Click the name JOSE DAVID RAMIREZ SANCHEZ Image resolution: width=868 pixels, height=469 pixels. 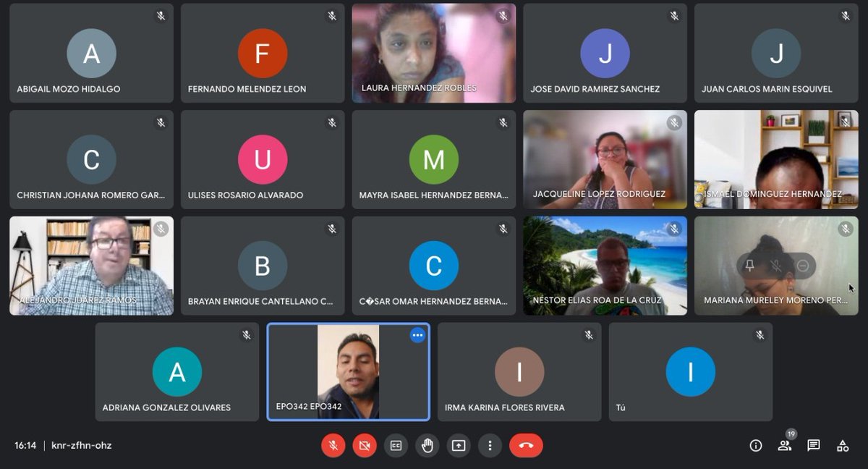pos(595,89)
